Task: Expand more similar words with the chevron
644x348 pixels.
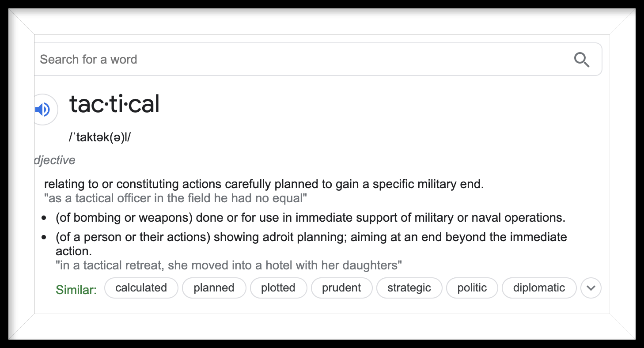Action: click(591, 288)
